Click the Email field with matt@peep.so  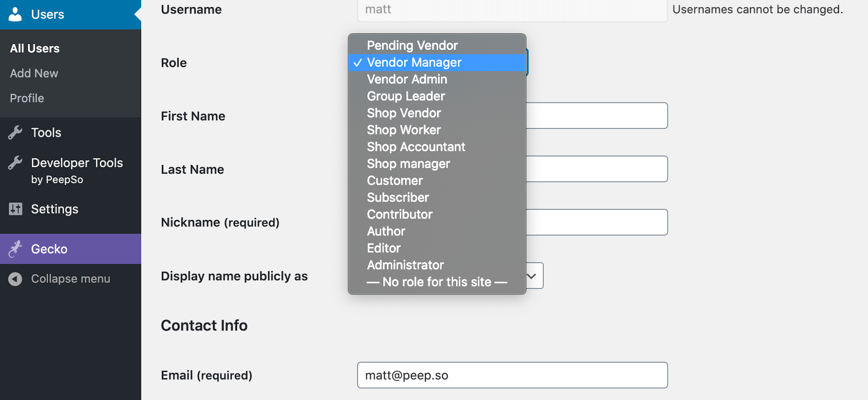pyautogui.click(x=512, y=375)
